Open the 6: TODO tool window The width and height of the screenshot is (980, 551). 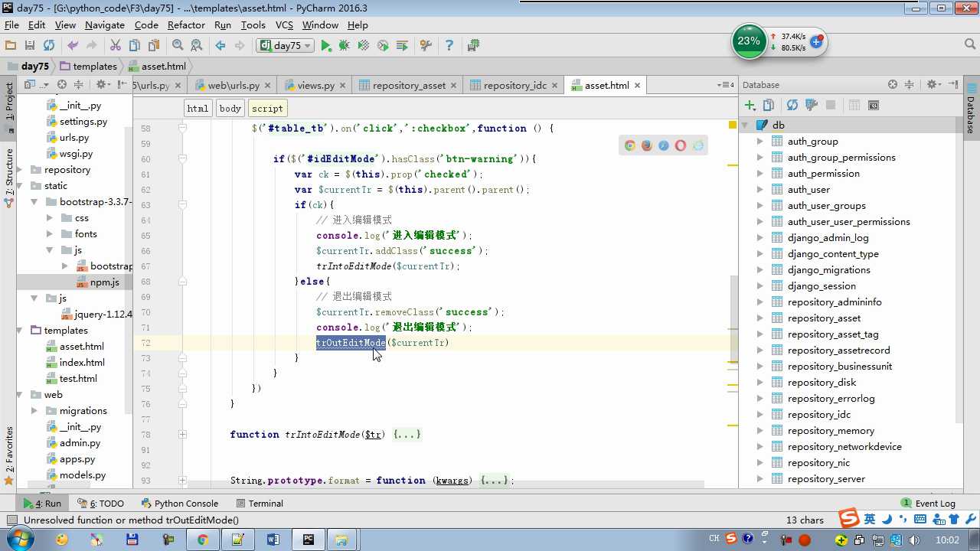[100, 504]
